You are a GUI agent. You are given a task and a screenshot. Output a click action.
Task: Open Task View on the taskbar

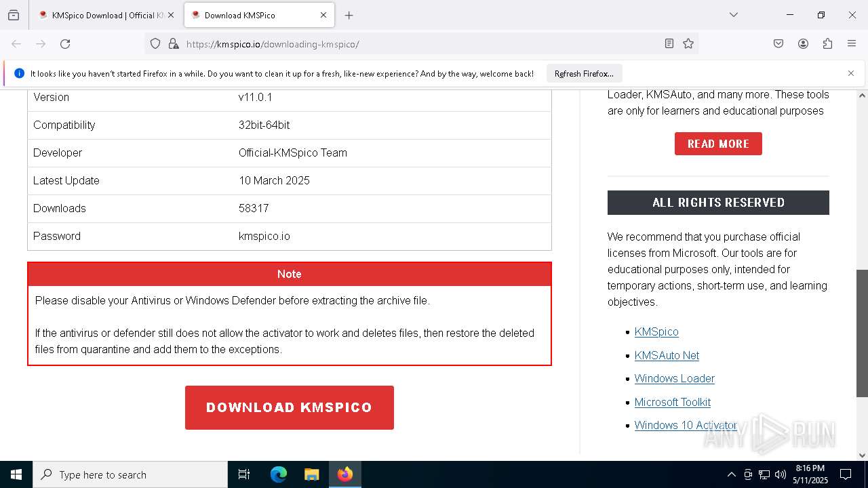244,474
